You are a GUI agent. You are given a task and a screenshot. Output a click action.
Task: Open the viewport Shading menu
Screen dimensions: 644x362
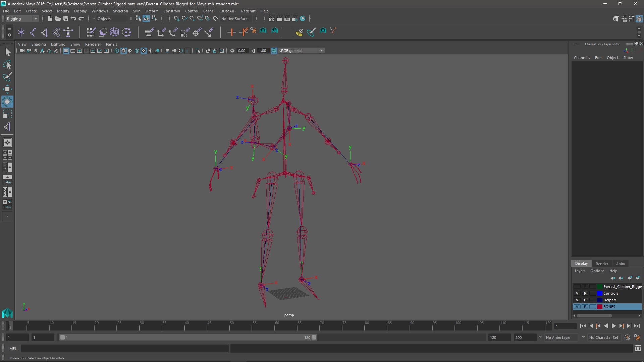pyautogui.click(x=39, y=44)
